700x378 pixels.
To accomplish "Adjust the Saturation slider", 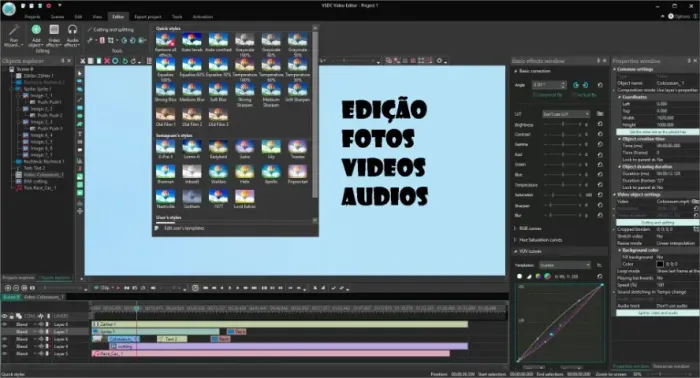I will tap(563, 195).
